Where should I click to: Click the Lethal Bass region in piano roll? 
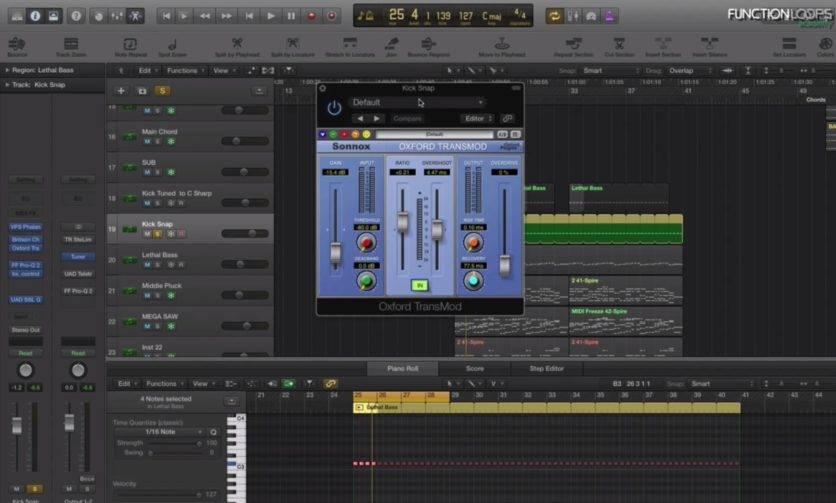click(x=400, y=408)
